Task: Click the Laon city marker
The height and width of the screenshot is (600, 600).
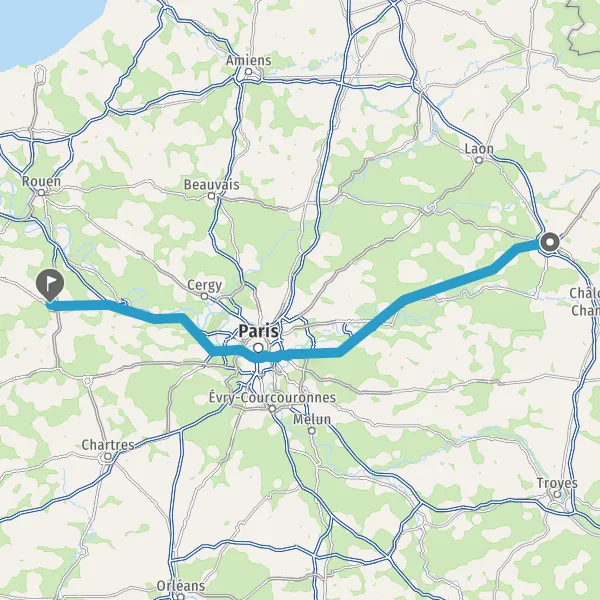Action: (x=479, y=160)
